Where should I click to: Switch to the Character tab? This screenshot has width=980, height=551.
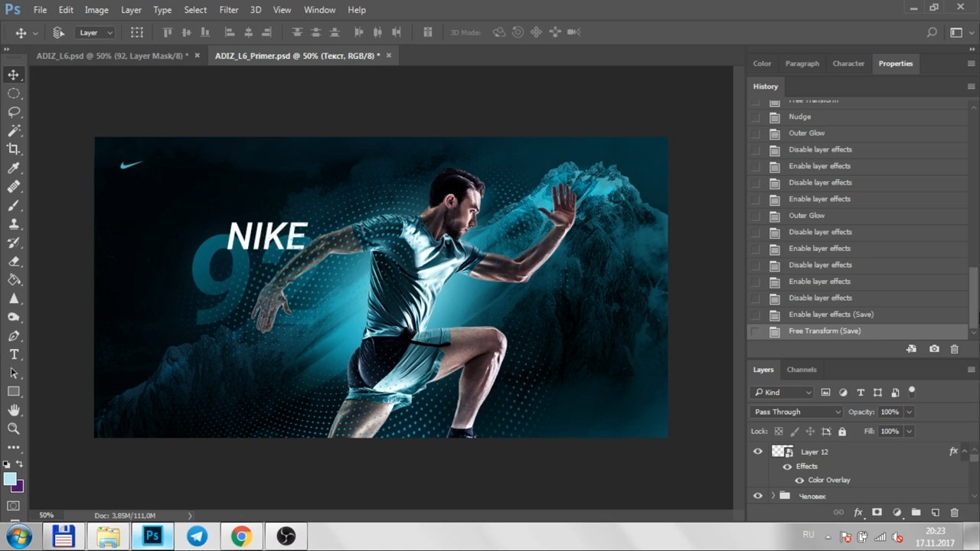click(848, 64)
